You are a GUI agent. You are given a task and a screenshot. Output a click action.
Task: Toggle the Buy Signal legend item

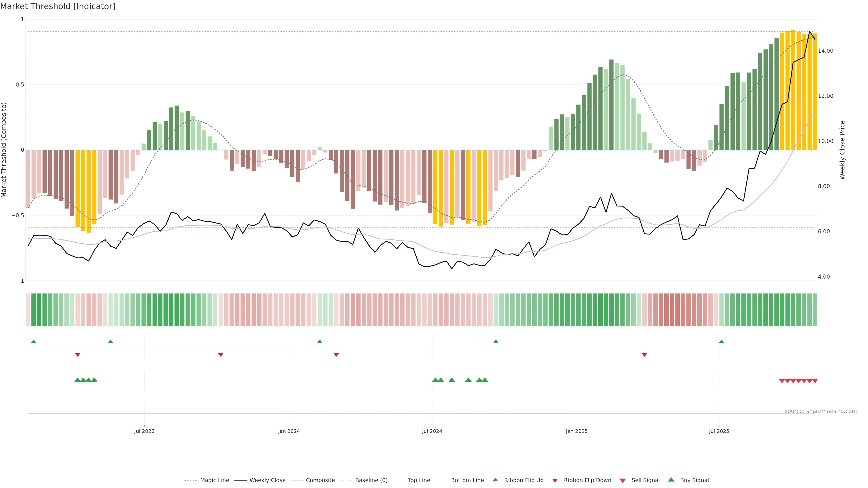click(x=694, y=480)
